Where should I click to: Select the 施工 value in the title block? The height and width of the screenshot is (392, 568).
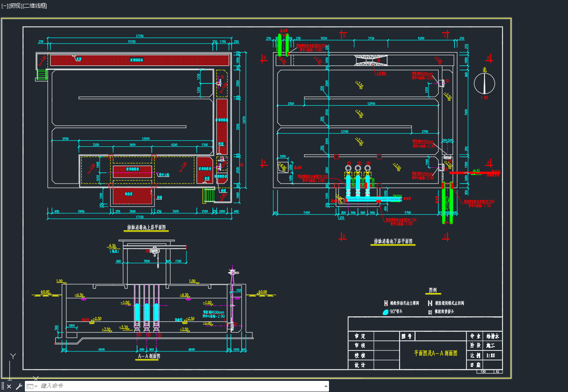click(491, 346)
